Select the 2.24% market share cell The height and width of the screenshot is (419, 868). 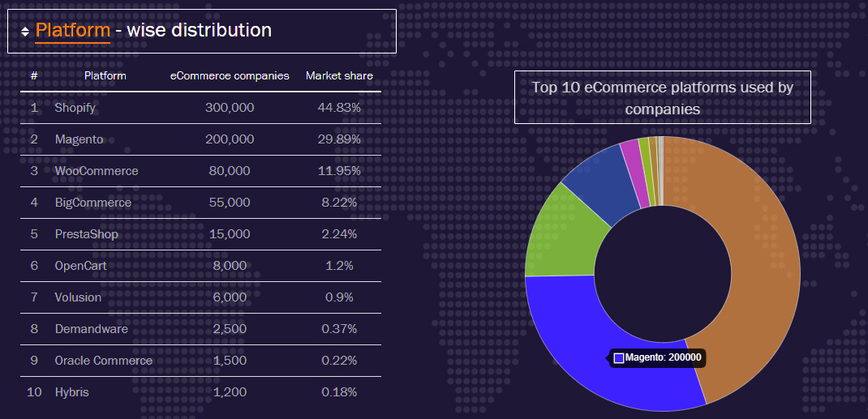pyautogui.click(x=339, y=234)
